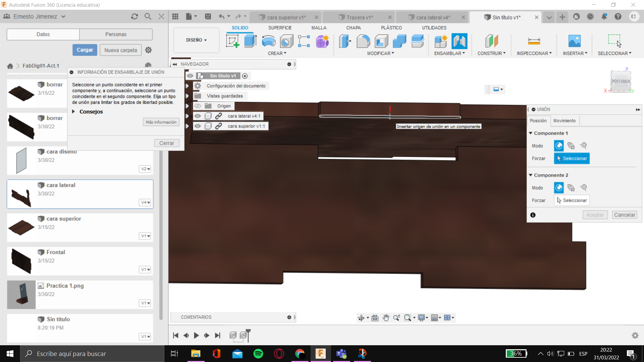Select the Create Sketch tool icon
Viewport: 644px width, 362px height.
click(x=232, y=41)
